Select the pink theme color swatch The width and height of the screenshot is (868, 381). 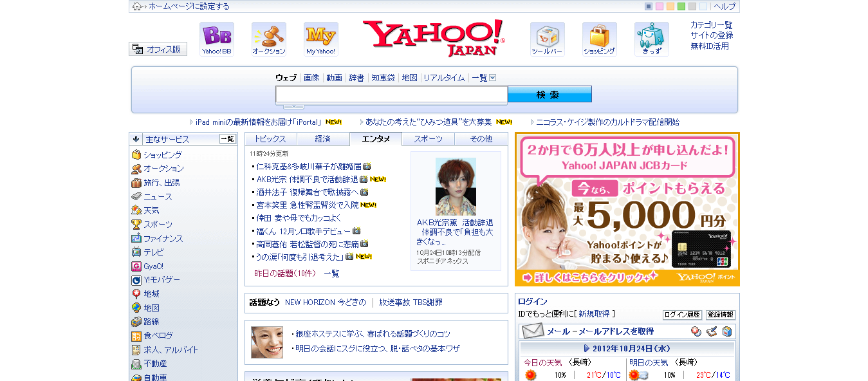coord(660,6)
